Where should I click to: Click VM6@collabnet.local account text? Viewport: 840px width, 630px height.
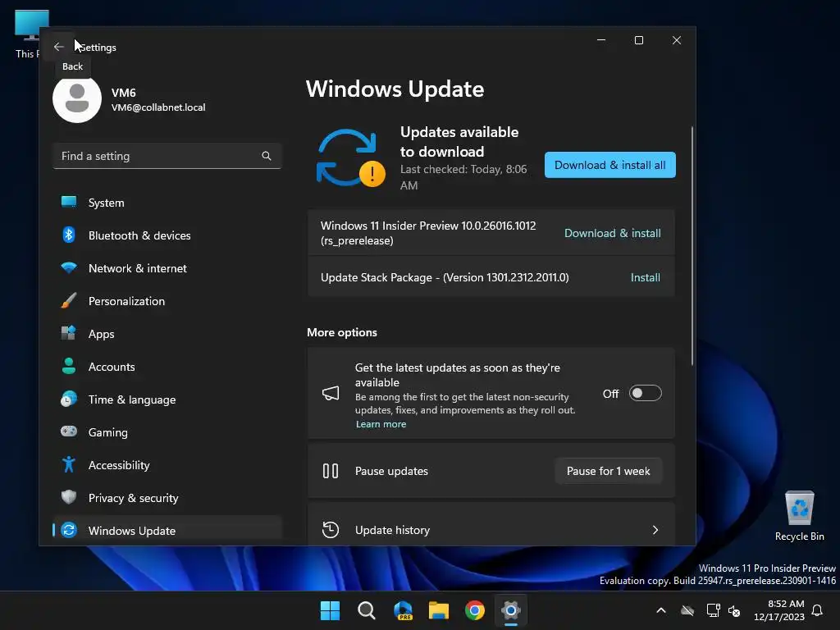pyautogui.click(x=158, y=107)
